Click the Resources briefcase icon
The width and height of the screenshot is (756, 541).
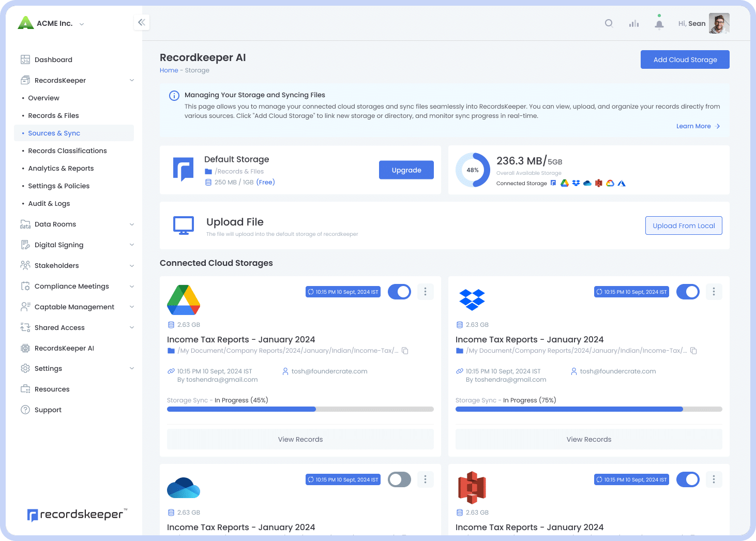pos(25,389)
